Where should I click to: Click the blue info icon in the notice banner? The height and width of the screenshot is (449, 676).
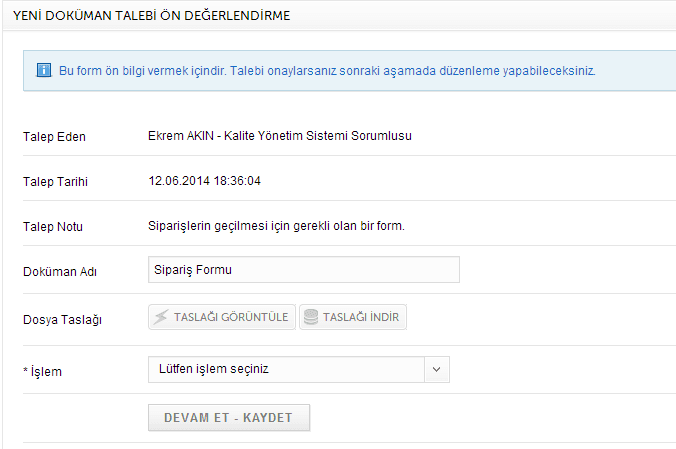[44, 70]
